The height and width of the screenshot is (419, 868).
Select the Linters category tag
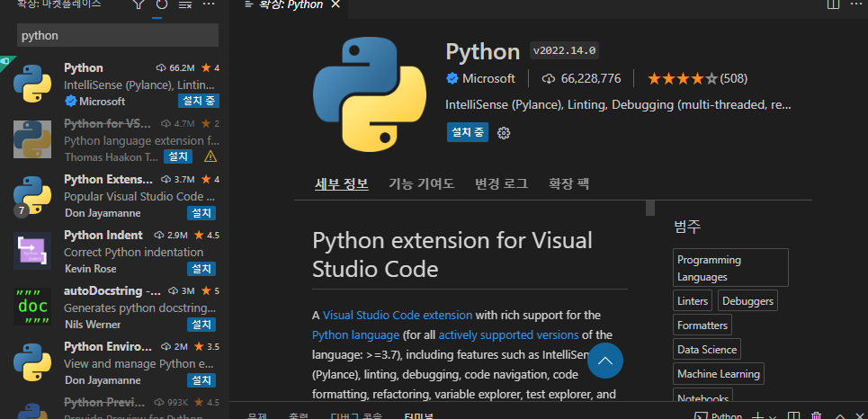pyautogui.click(x=693, y=301)
